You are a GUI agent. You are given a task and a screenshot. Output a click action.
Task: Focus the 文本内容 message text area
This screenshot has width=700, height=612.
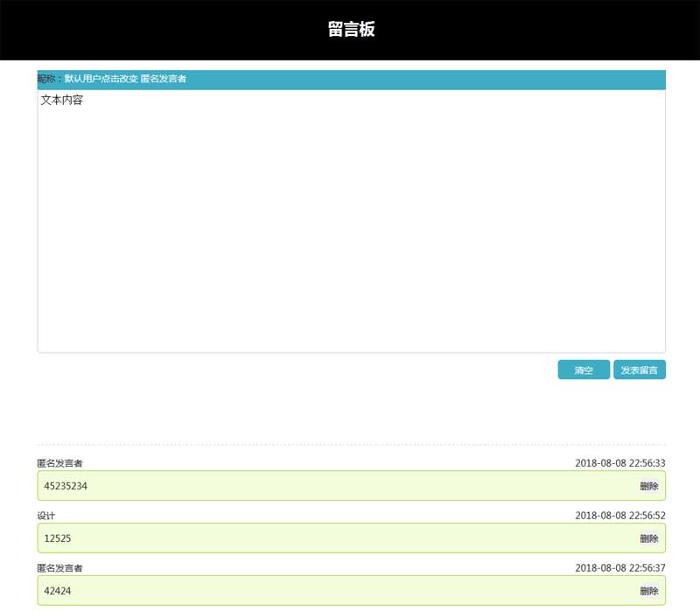click(352, 222)
